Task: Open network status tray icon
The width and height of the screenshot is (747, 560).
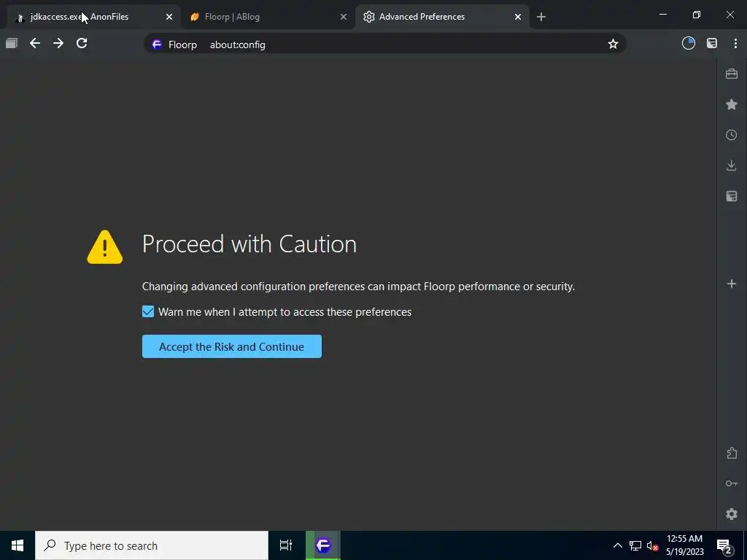Action: point(635,545)
